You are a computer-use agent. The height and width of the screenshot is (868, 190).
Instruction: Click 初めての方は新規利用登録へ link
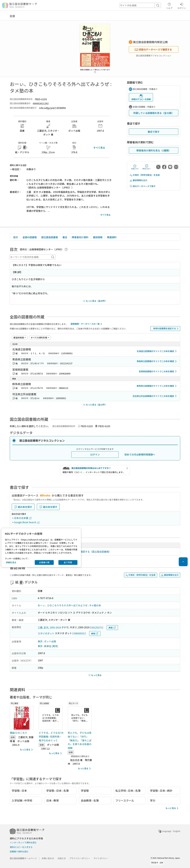click(140, 455)
